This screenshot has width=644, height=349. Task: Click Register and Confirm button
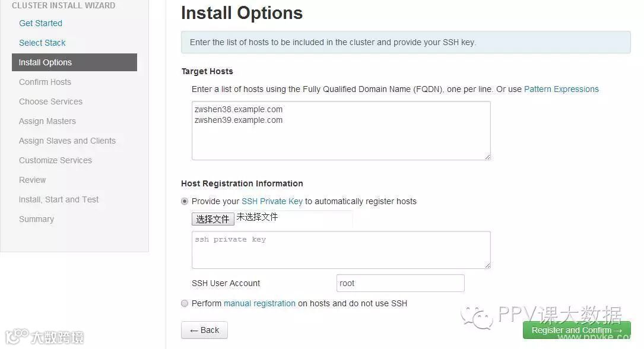[576, 330]
